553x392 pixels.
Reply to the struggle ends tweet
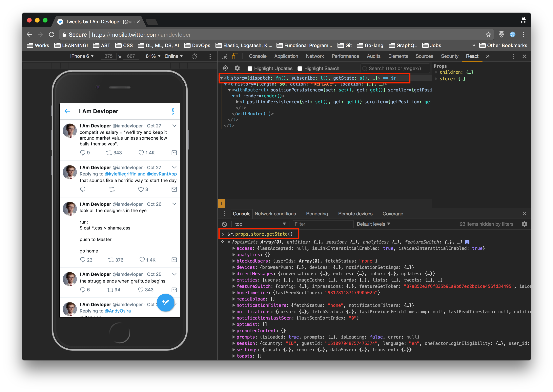[x=82, y=290]
